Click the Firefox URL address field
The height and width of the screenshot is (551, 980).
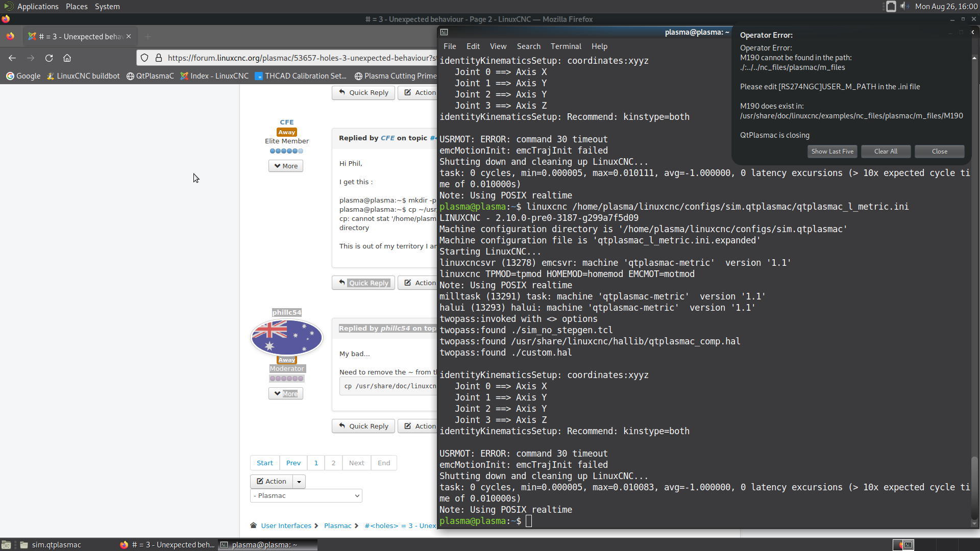click(301, 58)
